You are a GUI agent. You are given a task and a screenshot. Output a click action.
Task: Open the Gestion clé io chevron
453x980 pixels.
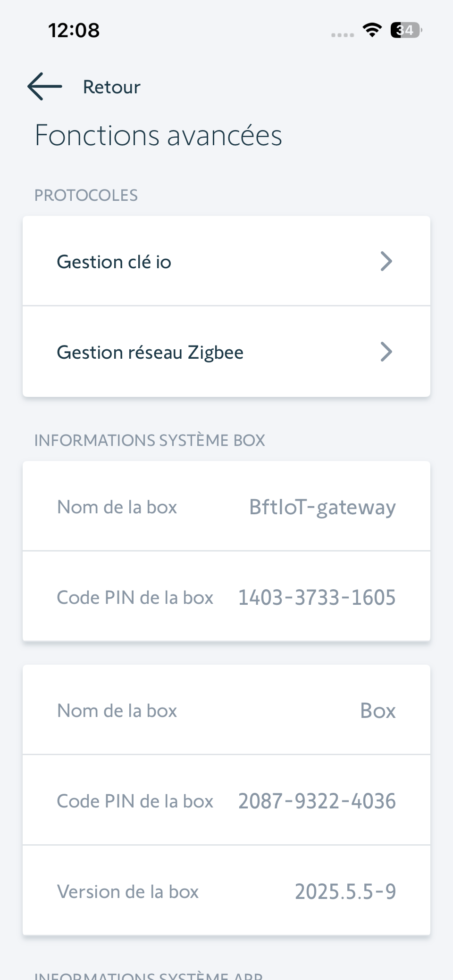[386, 262]
